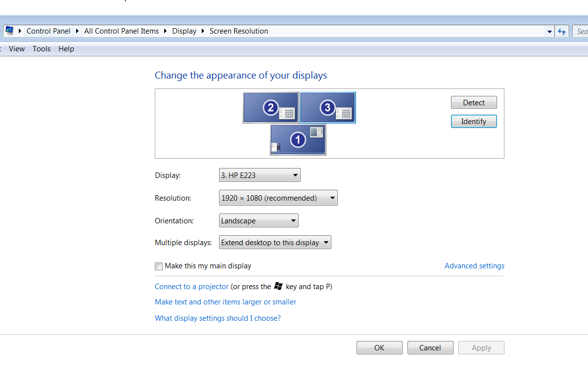The image size is (588, 384).
Task: Open the Orientation dropdown showing Landscape
Action: tap(259, 220)
